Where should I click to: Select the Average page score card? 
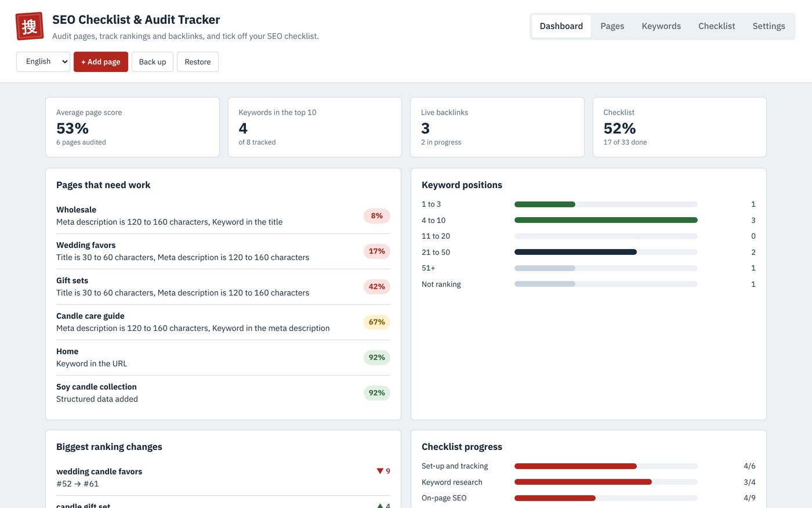[x=132, y=127]
